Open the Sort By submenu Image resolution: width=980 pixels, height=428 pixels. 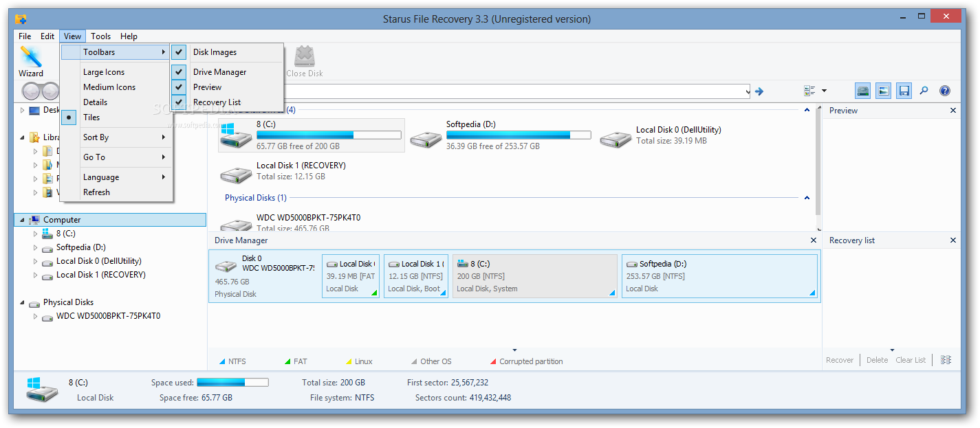point(116,137)
